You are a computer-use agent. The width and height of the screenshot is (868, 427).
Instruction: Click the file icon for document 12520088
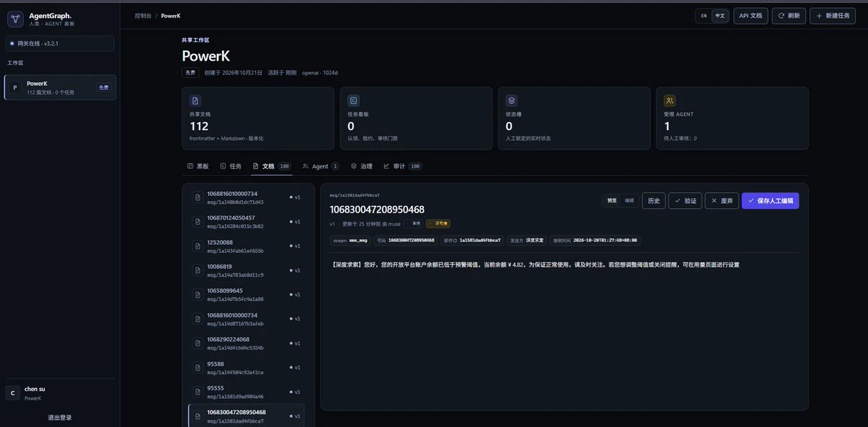pos(197,246)
